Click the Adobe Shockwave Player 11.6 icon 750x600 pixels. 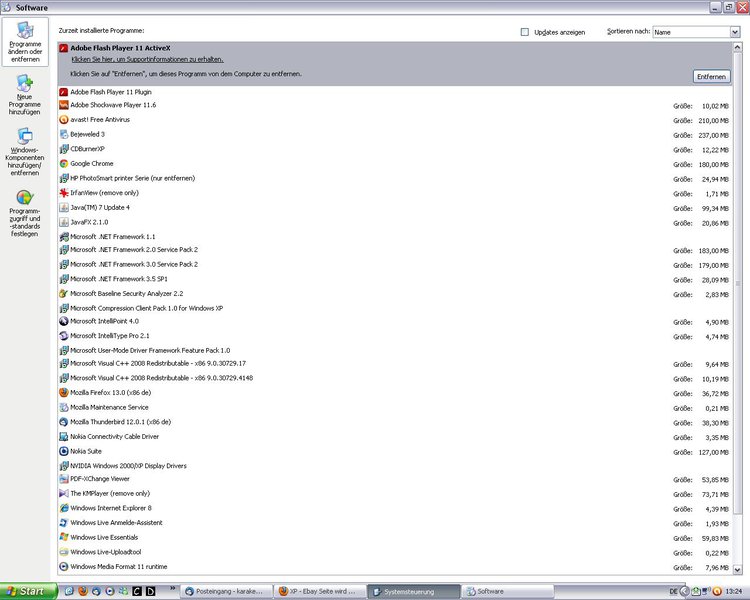pos(64,105)
